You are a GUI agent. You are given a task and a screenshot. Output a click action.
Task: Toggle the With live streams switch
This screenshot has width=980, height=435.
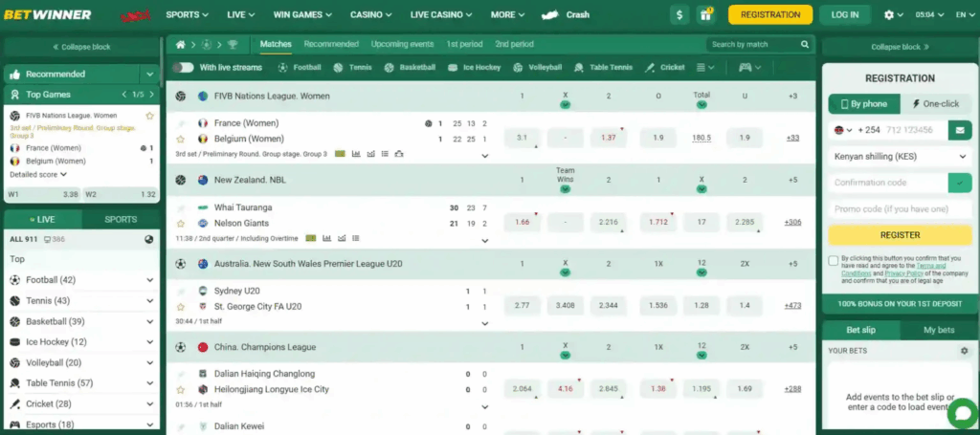pyautogui.click(x=183, y=68)
